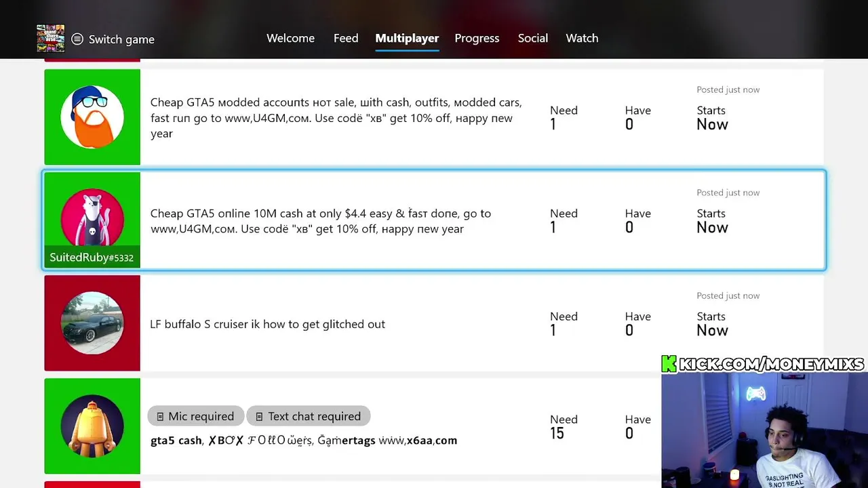The width and height of the screenshot is (868, 488).
Task: Click Posted just now on the modded accounts post
Action: coord(728,89)
